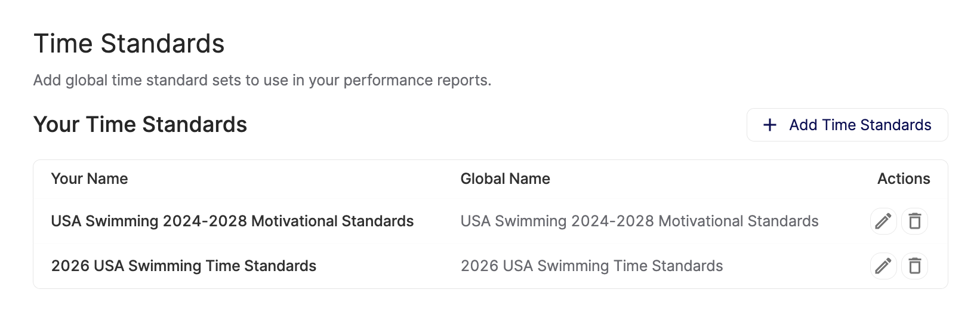This screenshot has height=326, width=980.
Task: Click pencil icon for 2026 USA Swimming row
Action: point(883,266)
